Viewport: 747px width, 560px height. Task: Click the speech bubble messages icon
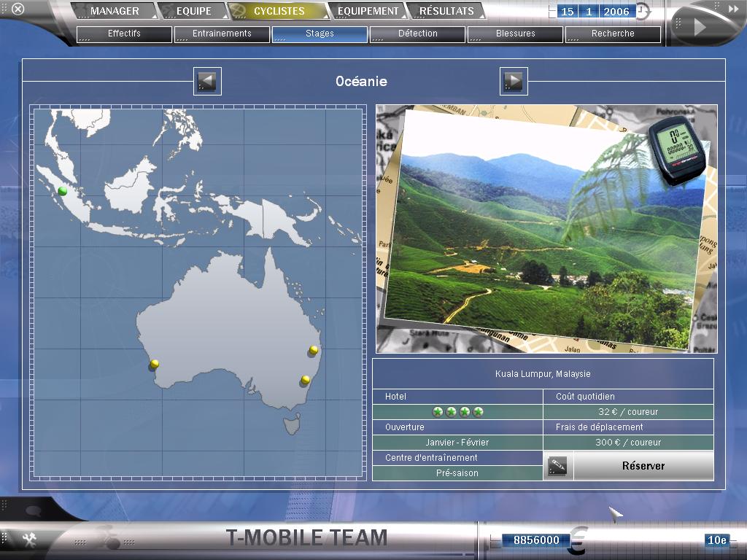pyautogui.click(x=34, y=510)
